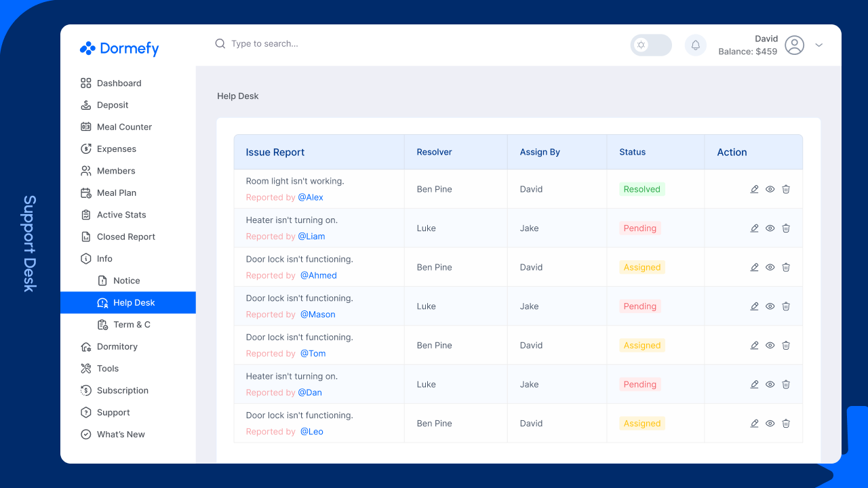This screenshot has width=868, height=488.
Task: Click the Dashboard grid icon
Action: 85,83
